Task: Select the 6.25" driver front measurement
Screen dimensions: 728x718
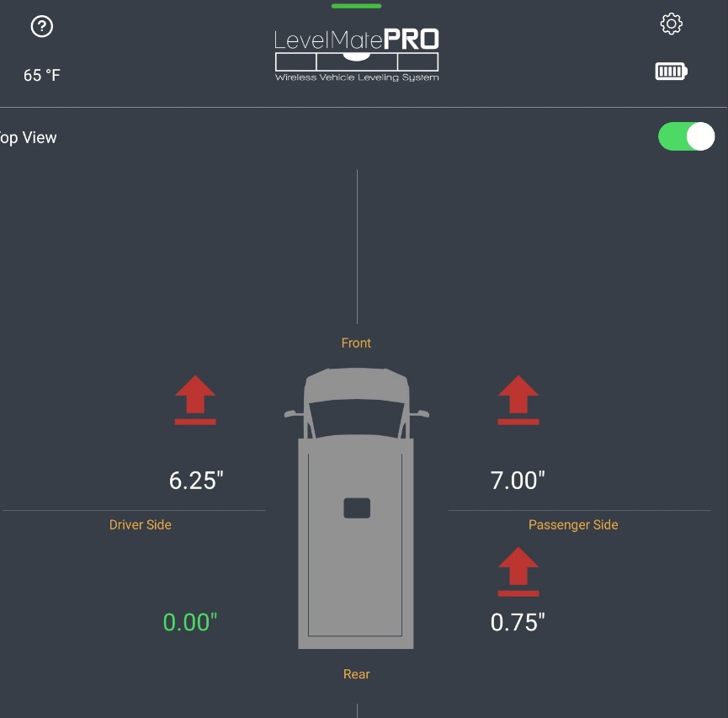Action: pos(196,481)
